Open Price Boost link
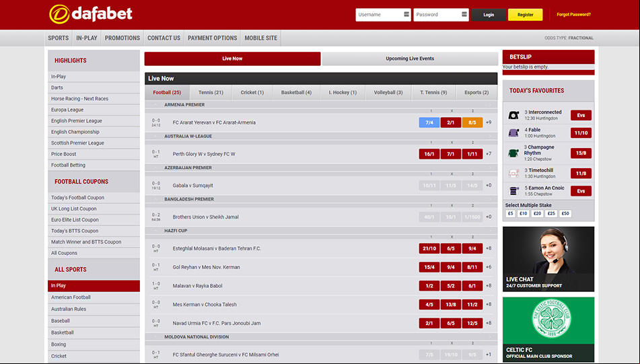 [94, 154]
